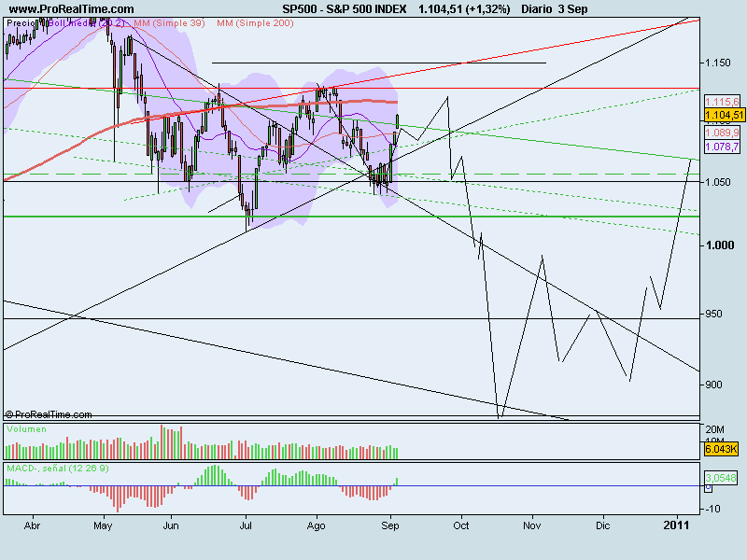Select the MM (Simple 39) indicator label
The height and width of the screenshot is (560, 747).
[169, 23]
